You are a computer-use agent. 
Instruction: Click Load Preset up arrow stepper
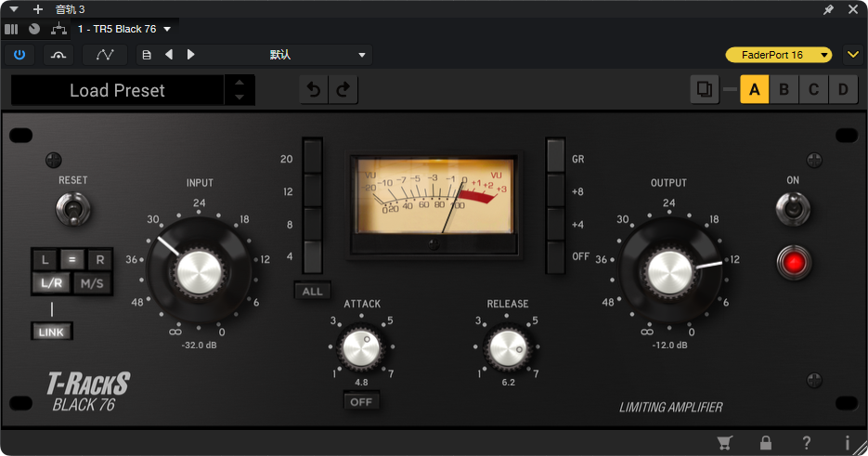pyautogui.click(x=240, y=83)
